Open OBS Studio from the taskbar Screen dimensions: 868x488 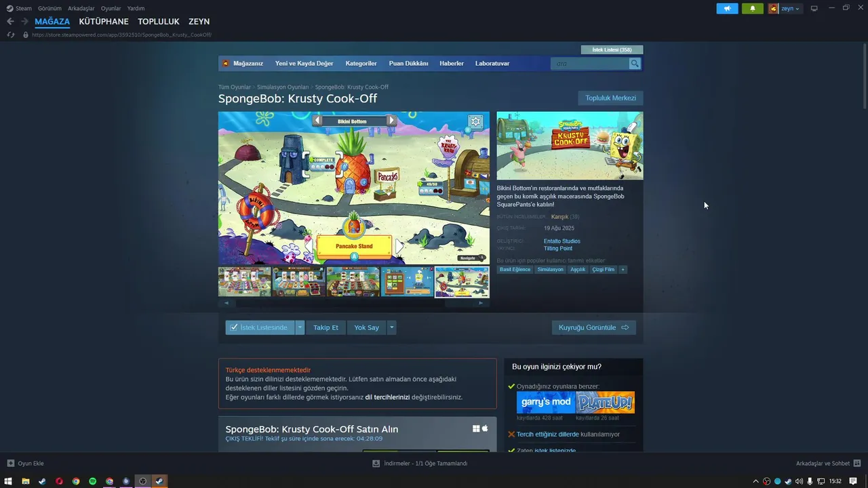coord(142,481)
